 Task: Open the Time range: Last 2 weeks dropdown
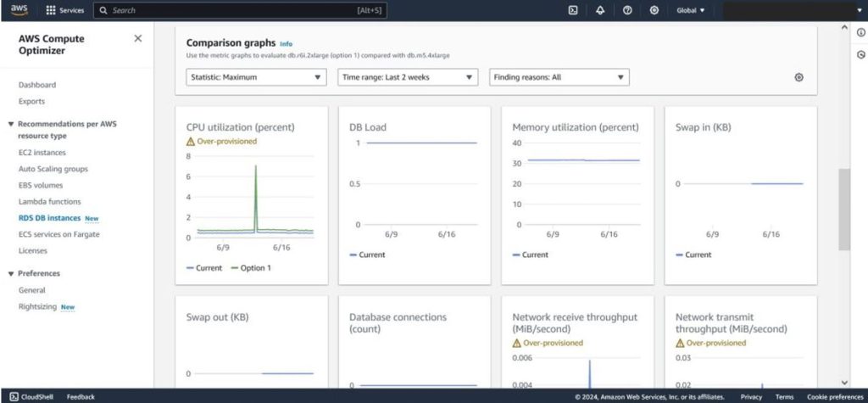(408, 77)
